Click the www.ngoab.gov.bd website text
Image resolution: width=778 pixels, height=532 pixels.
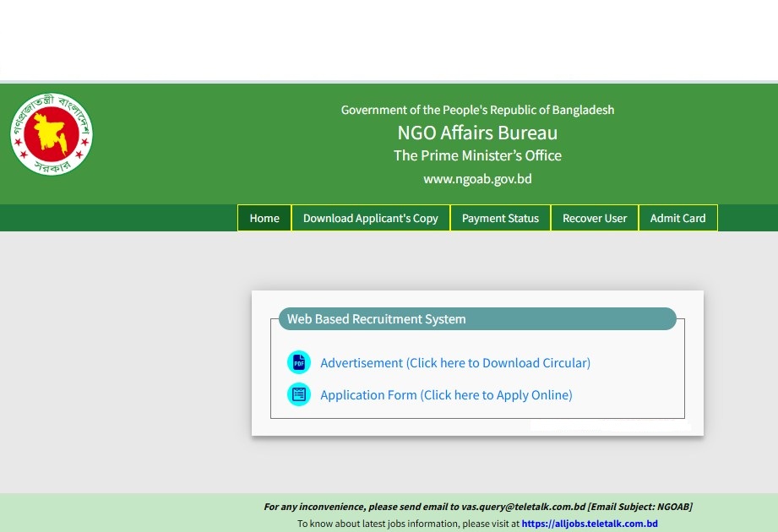(477, 179)
